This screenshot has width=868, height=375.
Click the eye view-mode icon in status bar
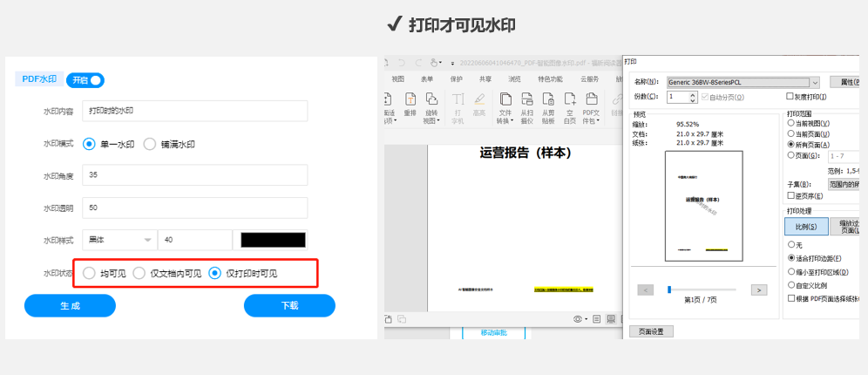[x=578, y=319]
